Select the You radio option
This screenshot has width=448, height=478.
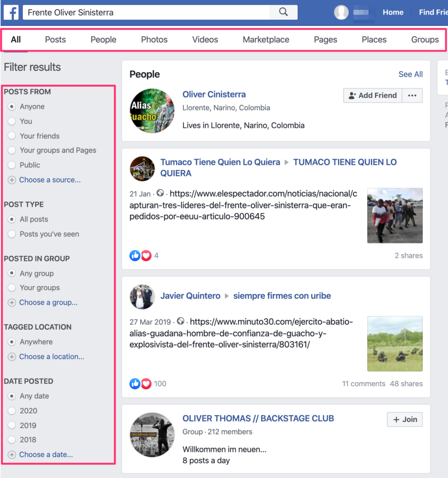12,121
